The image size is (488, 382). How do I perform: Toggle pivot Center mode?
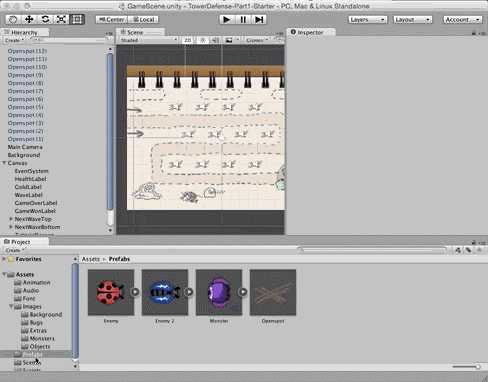[x=112, y=20]
